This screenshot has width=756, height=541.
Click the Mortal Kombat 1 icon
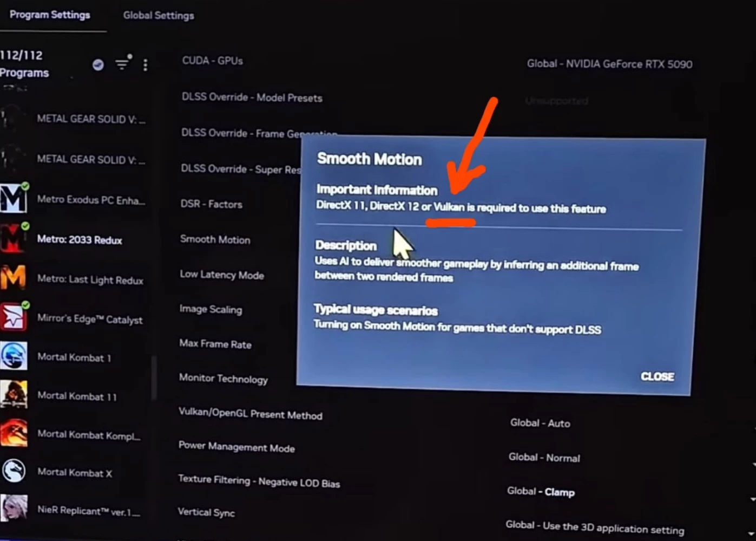14,356
